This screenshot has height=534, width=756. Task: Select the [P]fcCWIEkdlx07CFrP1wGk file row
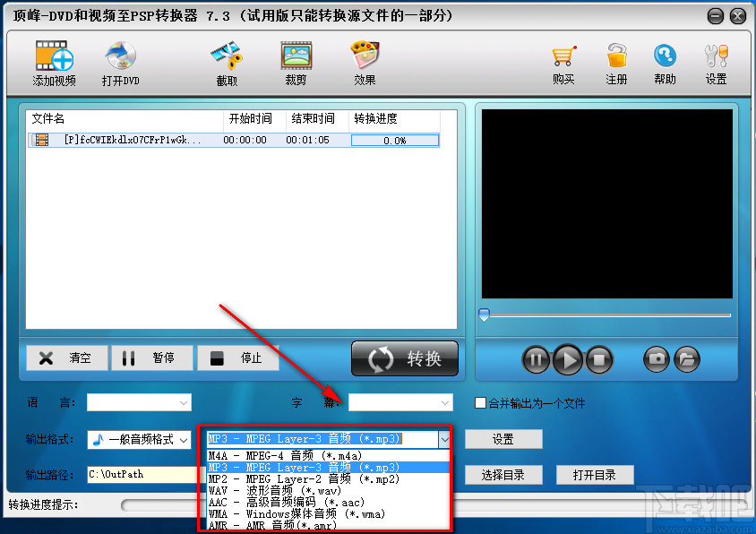point(234,141)
